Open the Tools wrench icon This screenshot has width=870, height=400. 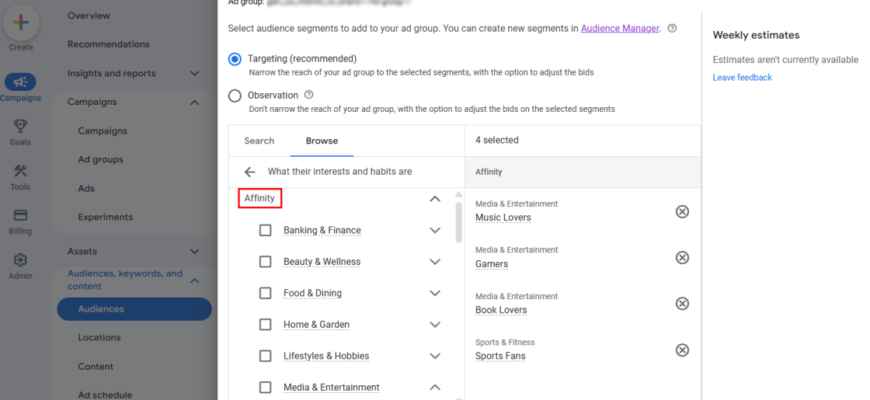21,170
